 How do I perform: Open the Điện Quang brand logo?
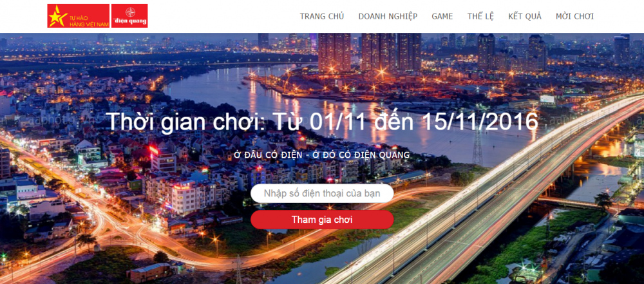(x=129, y=15)
